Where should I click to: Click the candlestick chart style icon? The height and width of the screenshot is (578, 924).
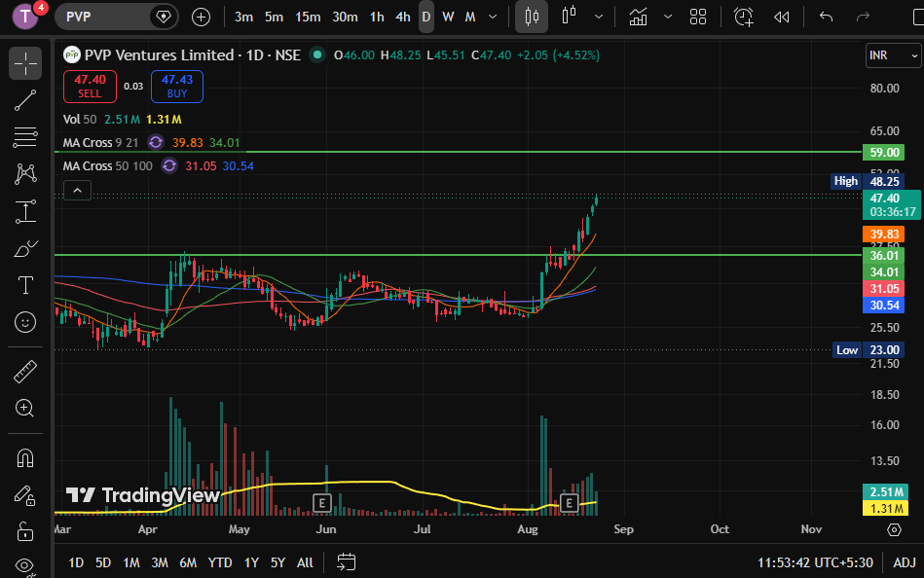532,17
